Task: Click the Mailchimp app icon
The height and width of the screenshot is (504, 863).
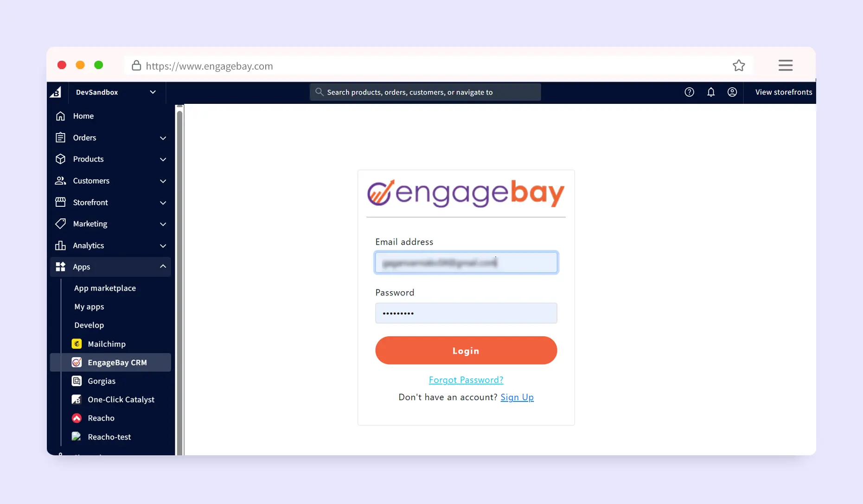Action: pos(77,344)
